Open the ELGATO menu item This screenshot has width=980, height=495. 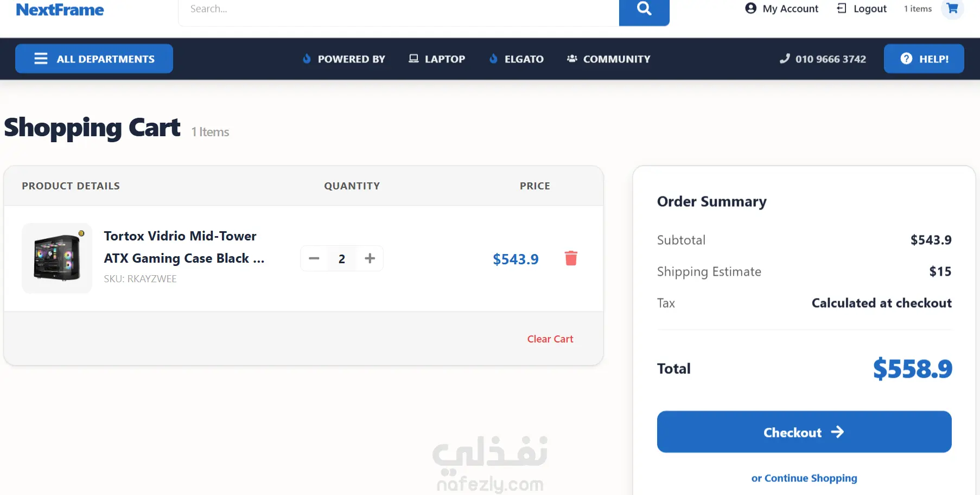point(517,59)
